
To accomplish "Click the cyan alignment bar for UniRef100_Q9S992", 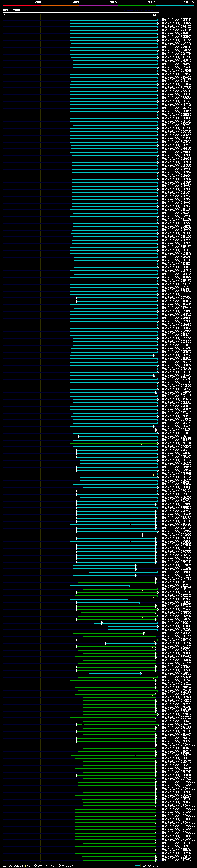I will click(109, 535).
